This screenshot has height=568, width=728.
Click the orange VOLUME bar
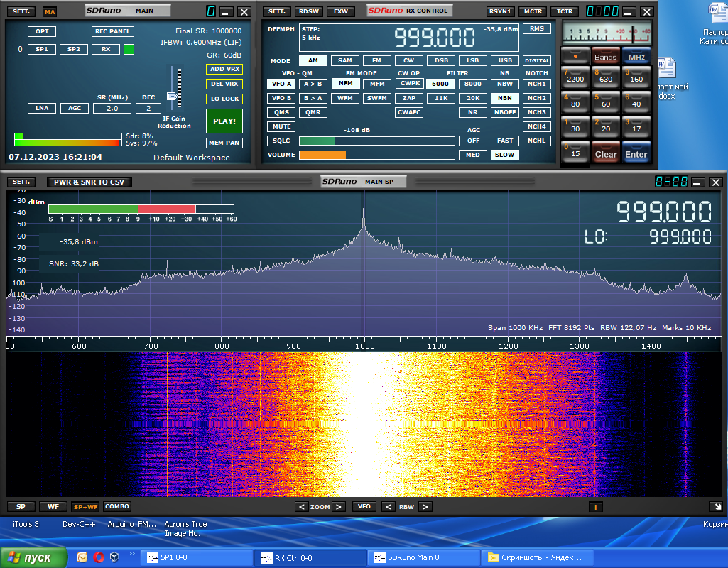point(376,155)
